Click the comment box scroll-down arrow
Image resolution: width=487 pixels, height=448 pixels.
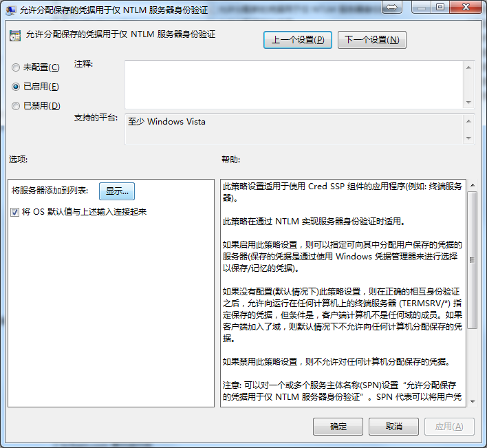click(468, 102)
